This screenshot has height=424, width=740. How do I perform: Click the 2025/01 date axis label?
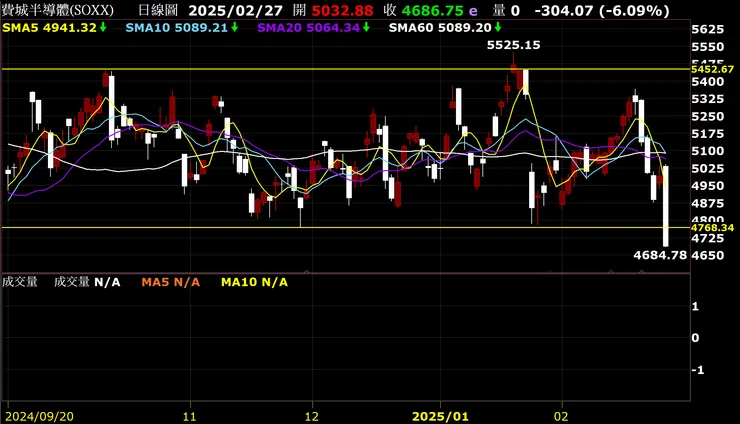pyautogui.click(x=440, y=416)
